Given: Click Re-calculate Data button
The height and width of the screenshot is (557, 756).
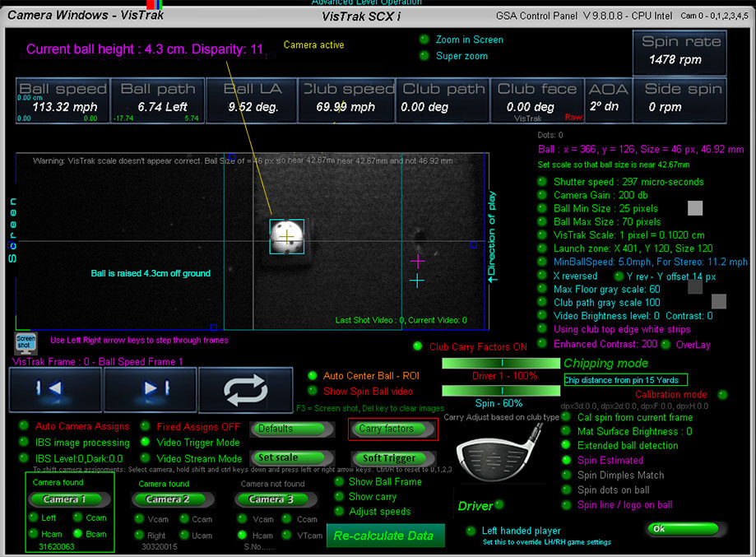Looking at the screenshot, I should point(385,536).
